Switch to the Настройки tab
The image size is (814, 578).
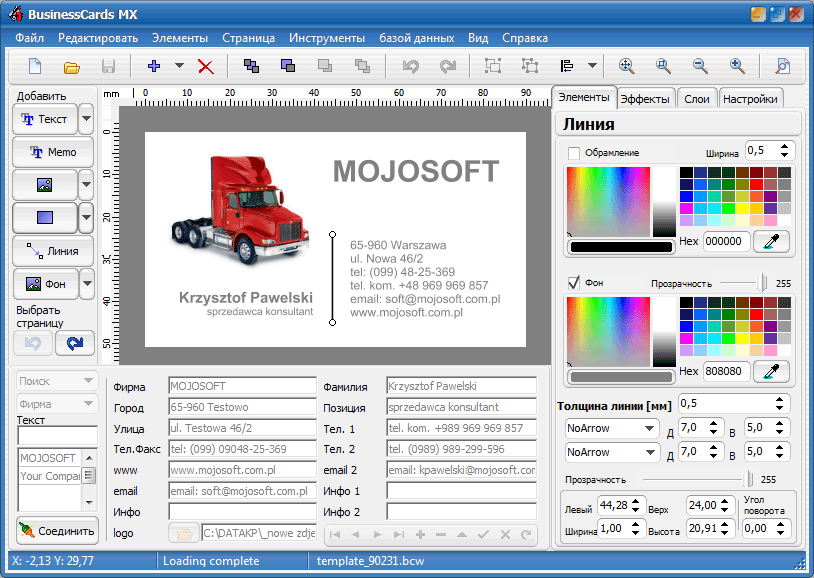point(750,99)
